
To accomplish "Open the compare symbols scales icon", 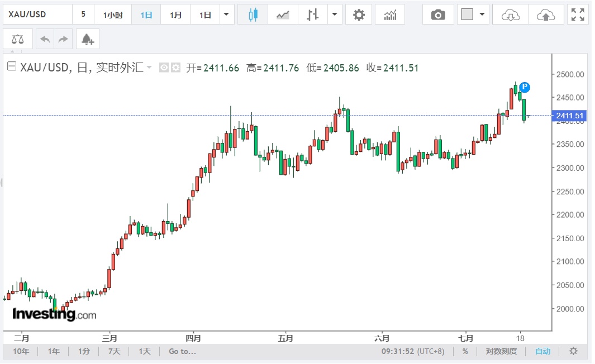I will [18, 39].
